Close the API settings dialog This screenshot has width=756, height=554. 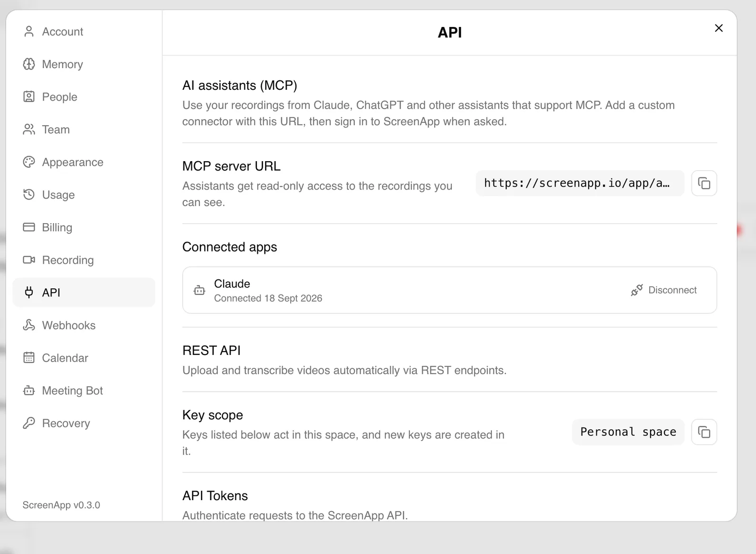(719, 28)
